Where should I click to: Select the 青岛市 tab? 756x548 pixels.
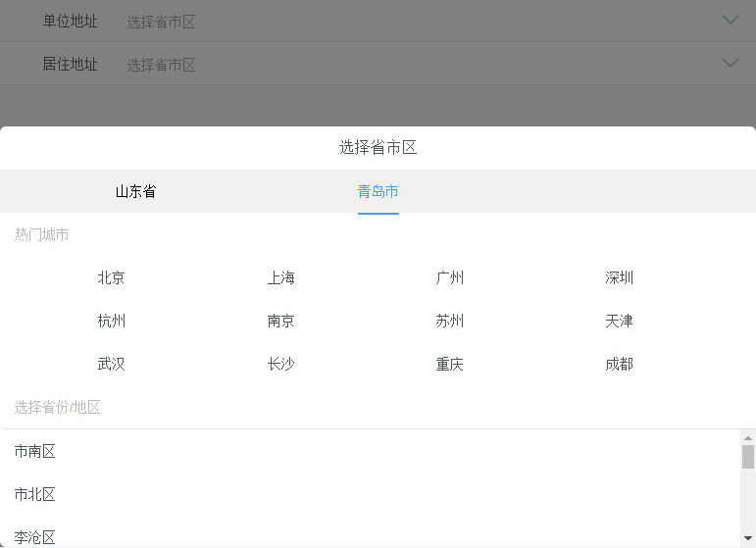378,191
